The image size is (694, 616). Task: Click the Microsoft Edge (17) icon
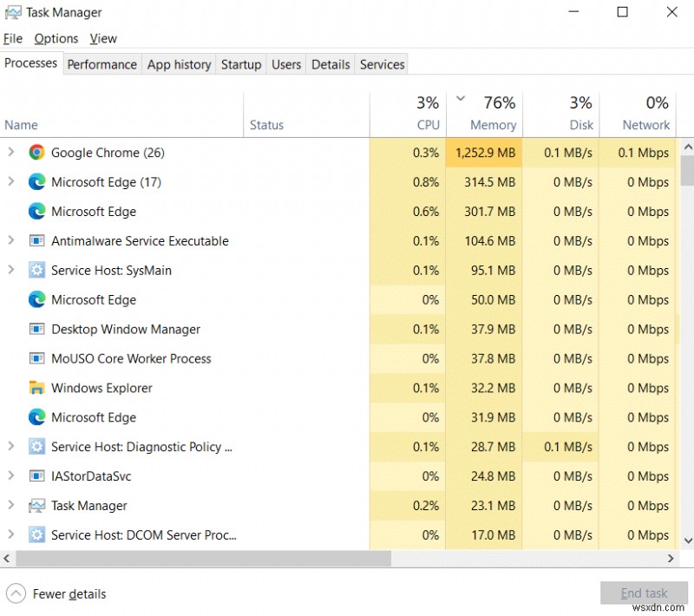(x=36, y=182)
